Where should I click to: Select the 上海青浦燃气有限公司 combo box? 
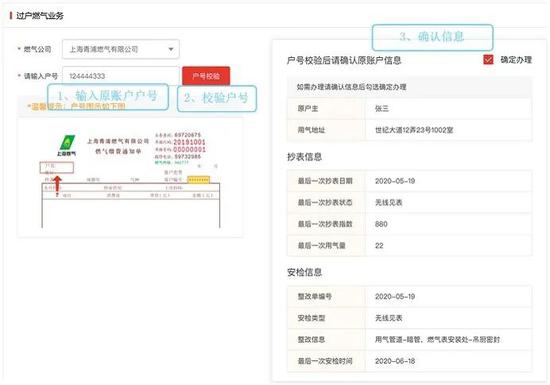pos(121,49)
